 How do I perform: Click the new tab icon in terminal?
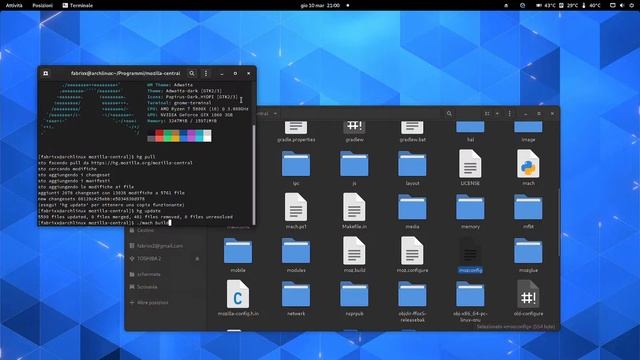pyautogui.click(x=46, y=73)
